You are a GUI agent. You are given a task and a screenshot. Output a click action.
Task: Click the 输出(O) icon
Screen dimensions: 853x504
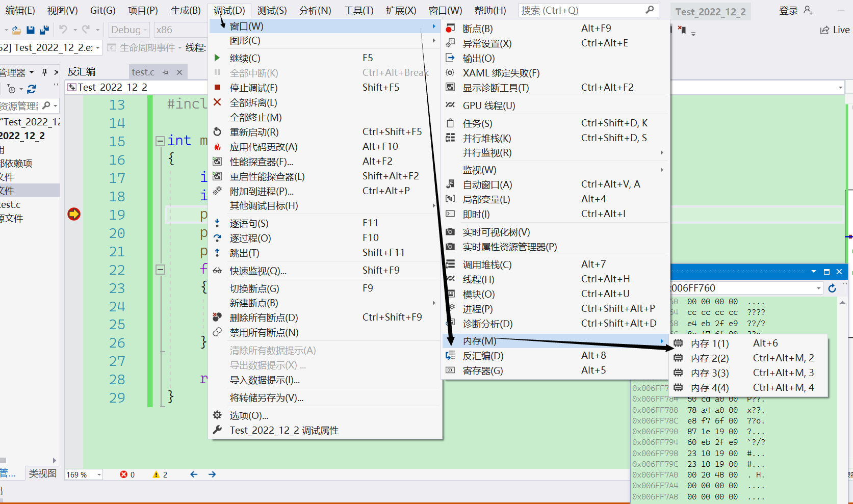click(x=450, y=58)
